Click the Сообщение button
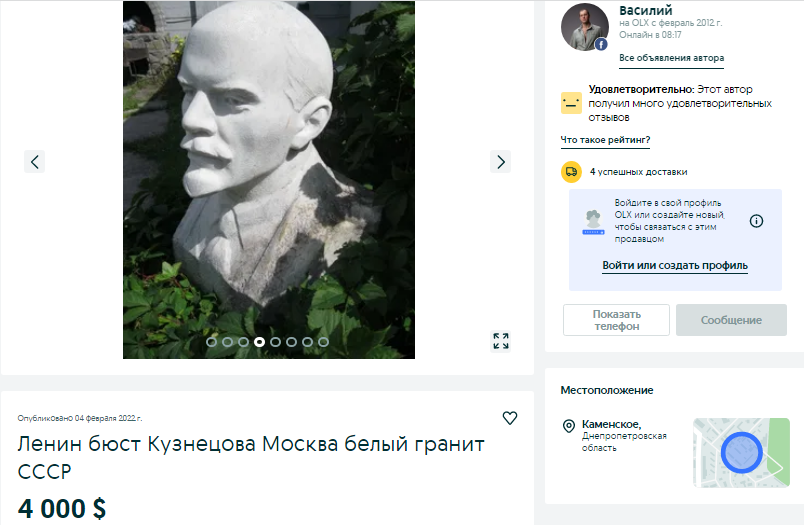Viewport: 804px width, 525px height. pos(731,320)
